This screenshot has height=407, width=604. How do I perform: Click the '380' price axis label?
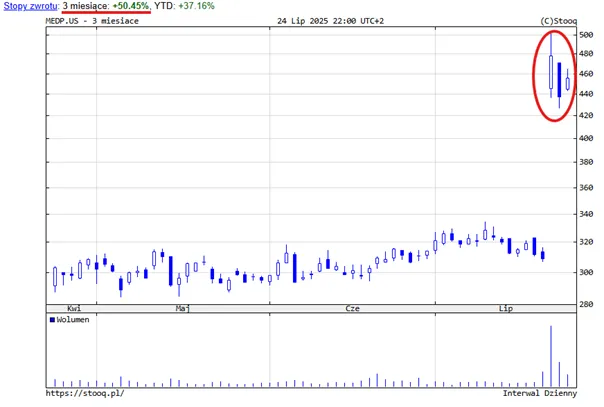coord(586,162)
